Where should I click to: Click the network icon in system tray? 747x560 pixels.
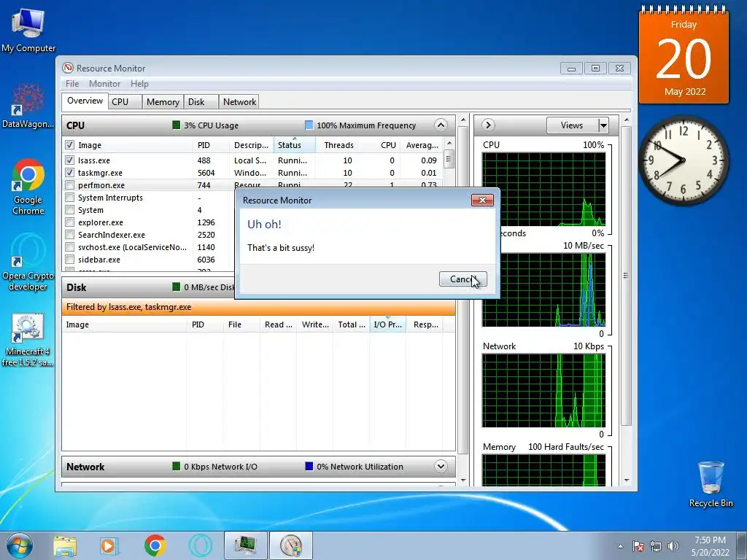(656, 546)
